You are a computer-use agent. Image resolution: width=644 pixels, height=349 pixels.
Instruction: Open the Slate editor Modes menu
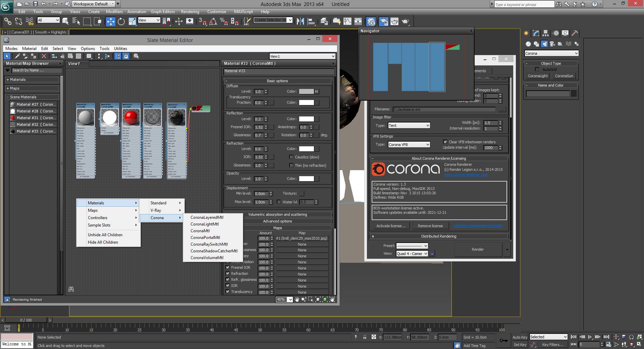(11, 49)
